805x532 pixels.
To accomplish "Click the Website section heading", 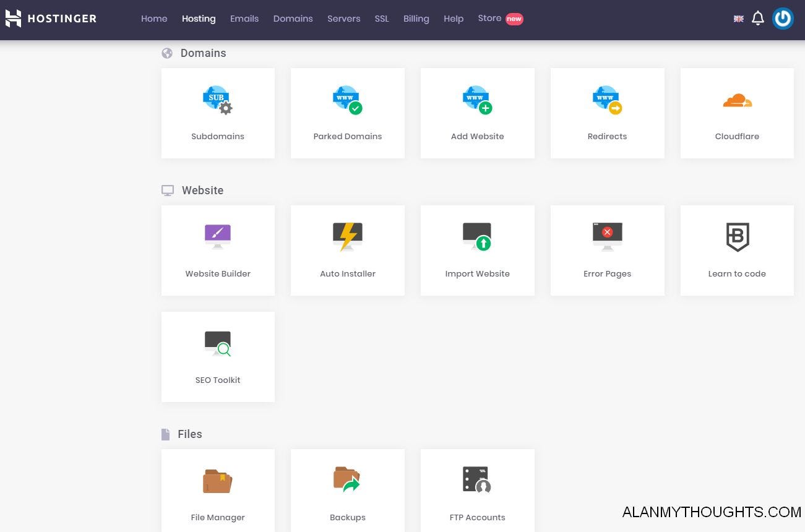I will (x=202, y=191).
